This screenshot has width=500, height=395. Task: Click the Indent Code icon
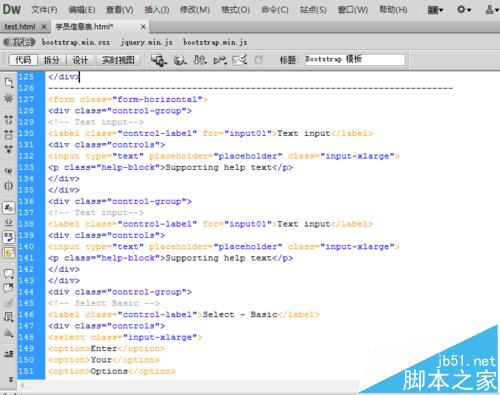(x=9, y=354)
